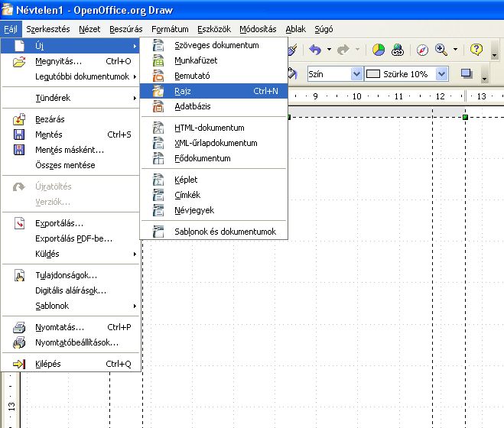Viewport: 504px width, 428px height.
Task: Click the green selection handle on canvas
Action: pyautogui.click(x=465, y=117)
